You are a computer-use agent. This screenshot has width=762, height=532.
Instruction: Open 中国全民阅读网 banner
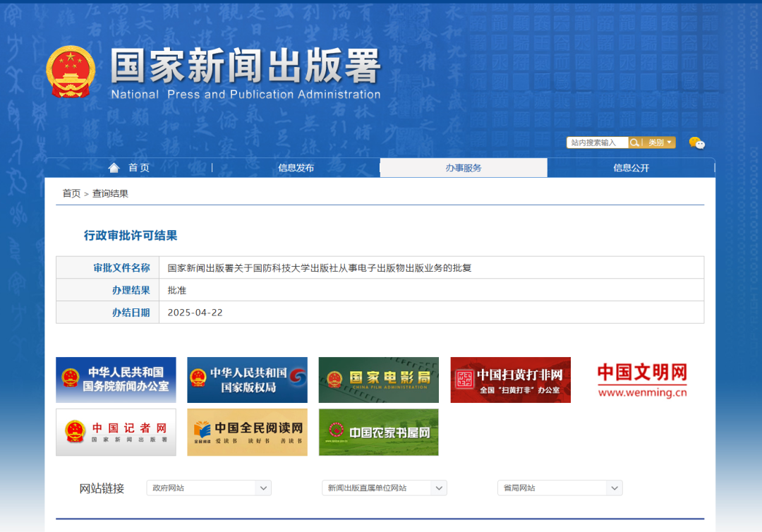tap(247, 432)
